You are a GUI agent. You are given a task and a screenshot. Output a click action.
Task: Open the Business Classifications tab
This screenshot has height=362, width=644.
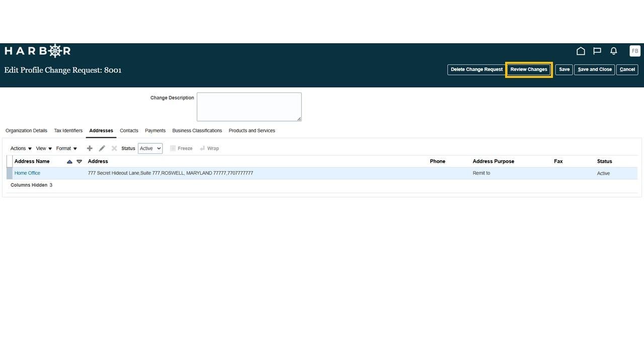(197, 131)
